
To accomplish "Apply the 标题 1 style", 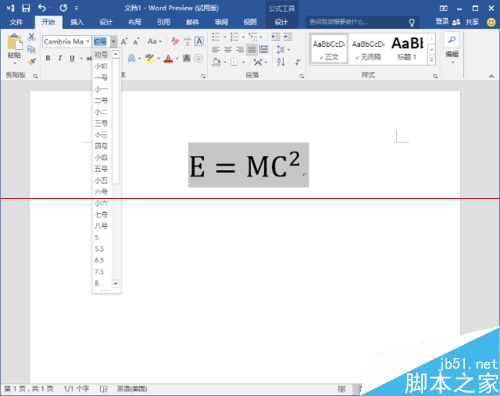I will (407, 49).
